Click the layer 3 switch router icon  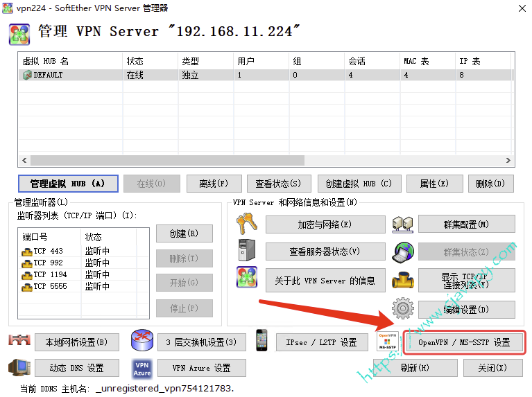pos(142,340)
